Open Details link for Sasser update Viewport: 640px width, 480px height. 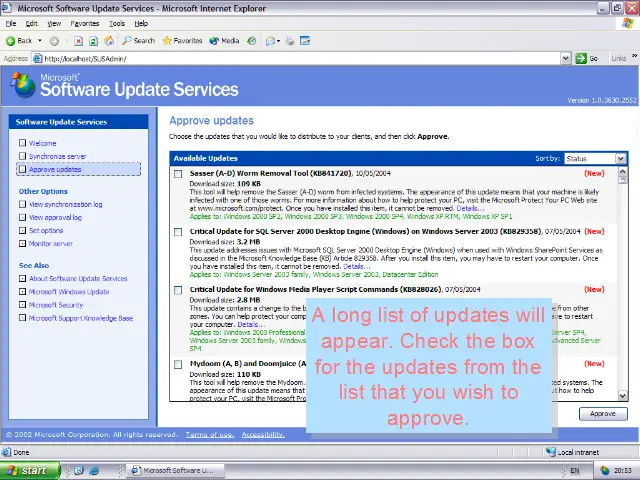(x=470, y=208)
